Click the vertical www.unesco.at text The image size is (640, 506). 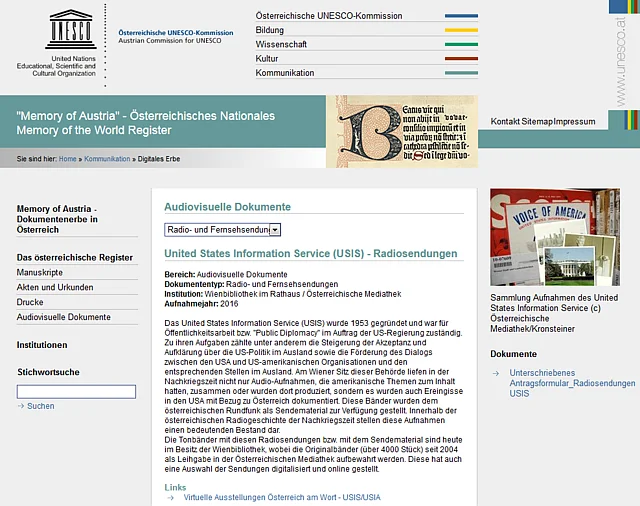tap(620, 62)
